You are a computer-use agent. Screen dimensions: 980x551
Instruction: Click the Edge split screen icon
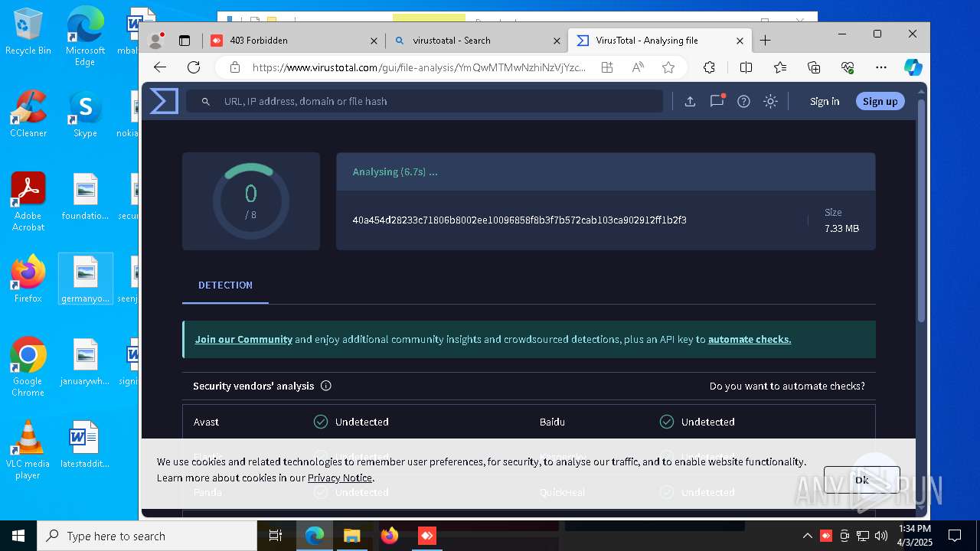[x=746, y=67]
